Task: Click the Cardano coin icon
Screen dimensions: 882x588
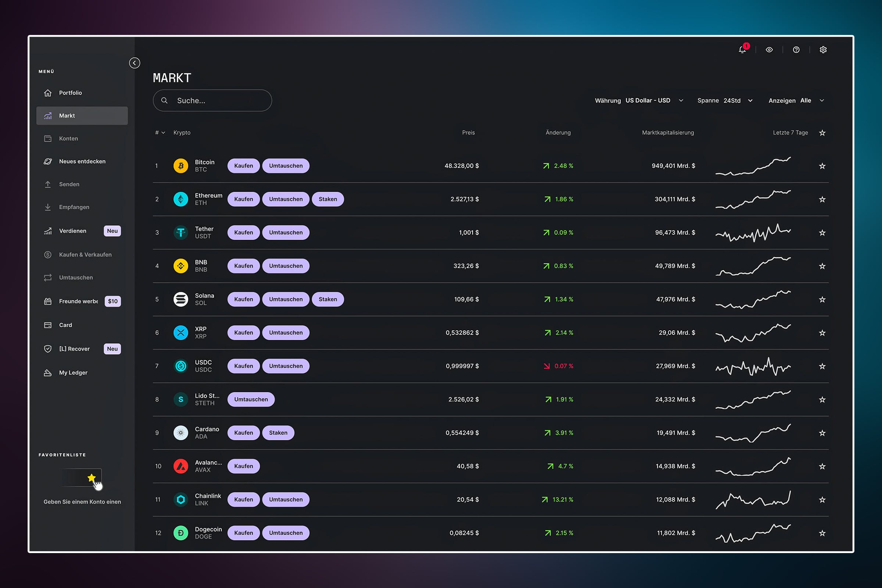Action: [181, 433]
